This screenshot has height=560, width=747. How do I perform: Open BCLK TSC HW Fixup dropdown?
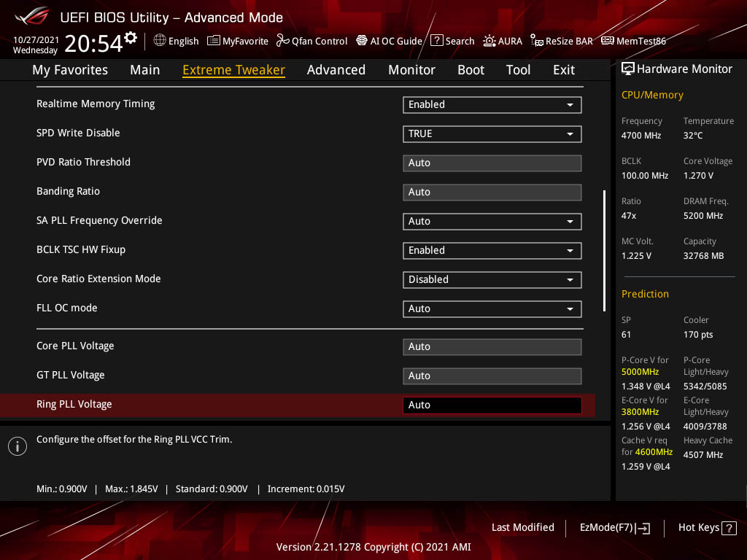pos(492,251)
